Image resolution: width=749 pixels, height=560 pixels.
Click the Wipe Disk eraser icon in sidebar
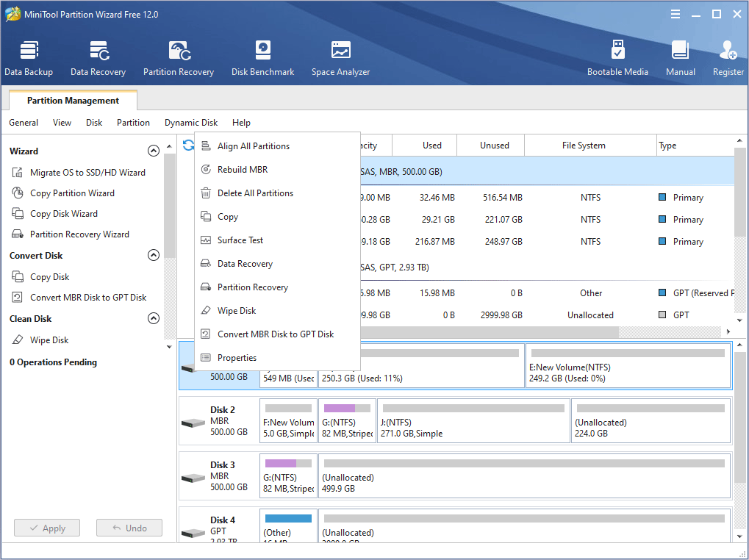18,340
